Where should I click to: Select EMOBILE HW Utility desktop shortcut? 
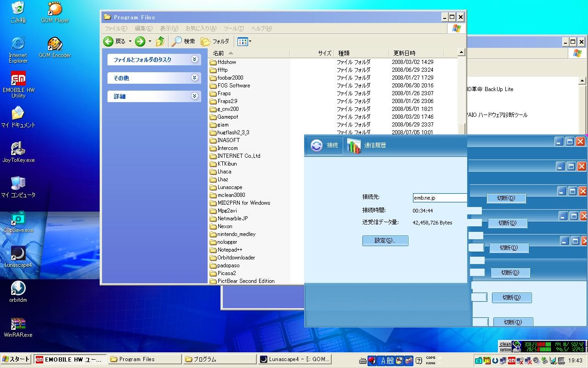(18, 85)
